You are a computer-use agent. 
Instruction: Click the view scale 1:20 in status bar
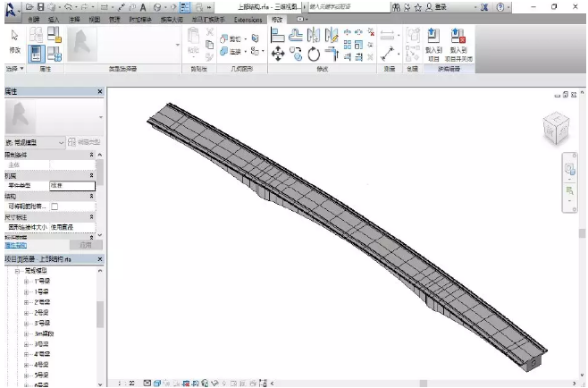pyautogui.click(x=126, y=384)
